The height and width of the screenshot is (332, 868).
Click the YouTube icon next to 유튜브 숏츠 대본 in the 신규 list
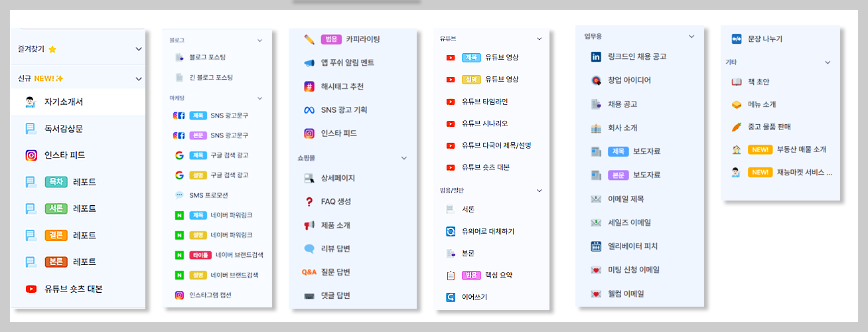pos(31,289)
